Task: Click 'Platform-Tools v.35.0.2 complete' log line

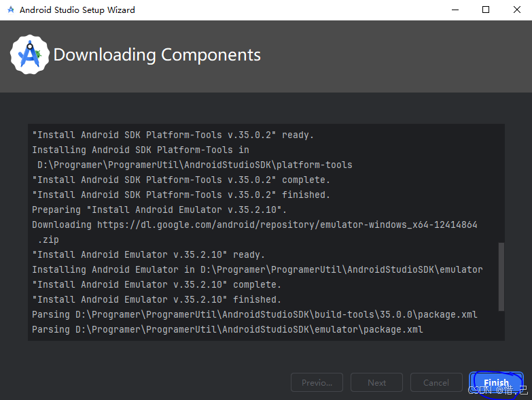Action: (181, 180)
